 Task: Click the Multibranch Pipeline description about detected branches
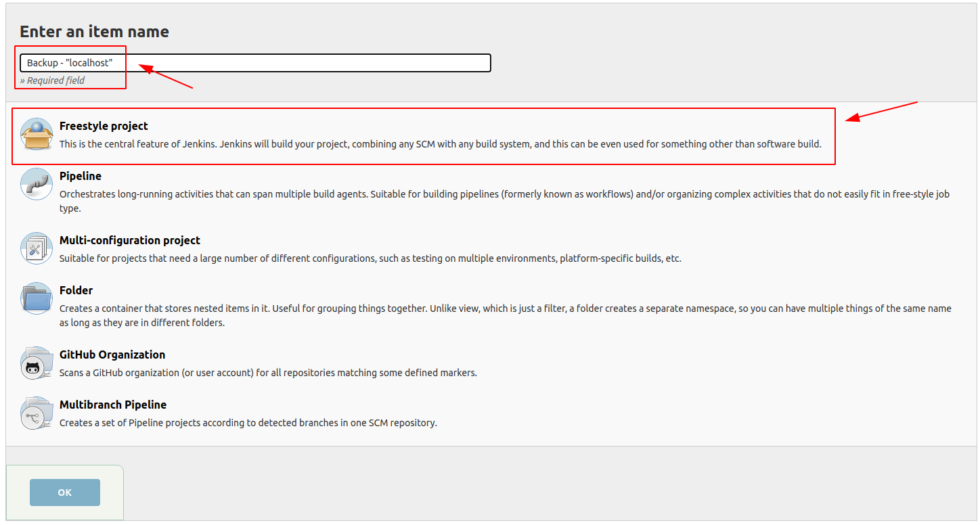point(248,423)
